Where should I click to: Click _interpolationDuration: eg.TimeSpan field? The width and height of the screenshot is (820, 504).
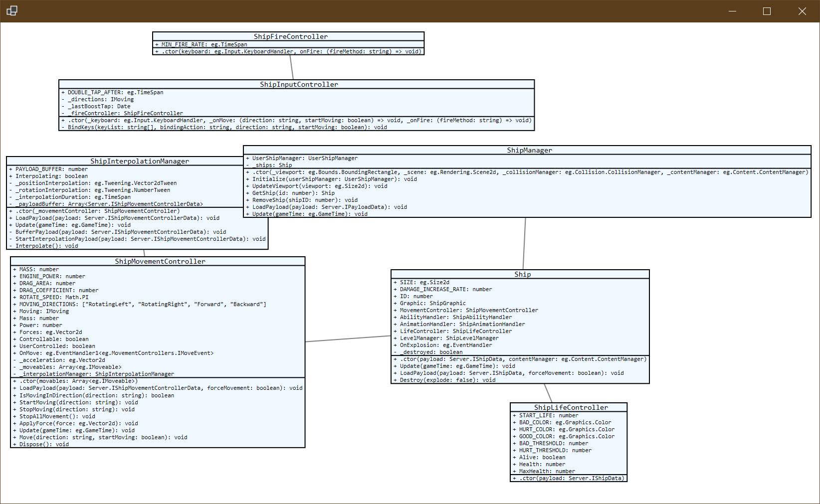click(x=70, y=197)
